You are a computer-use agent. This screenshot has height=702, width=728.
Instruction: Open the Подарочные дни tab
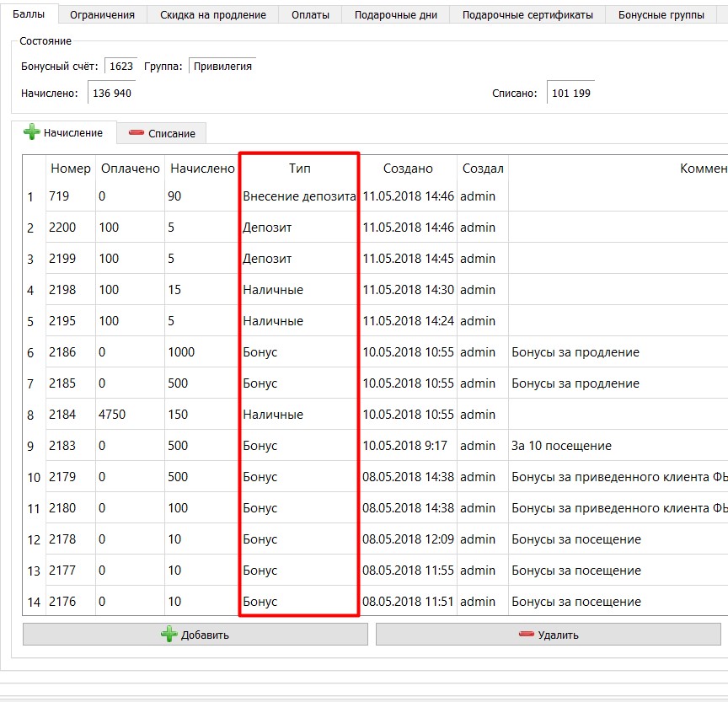pyautogui.click(x=395, y=15)
